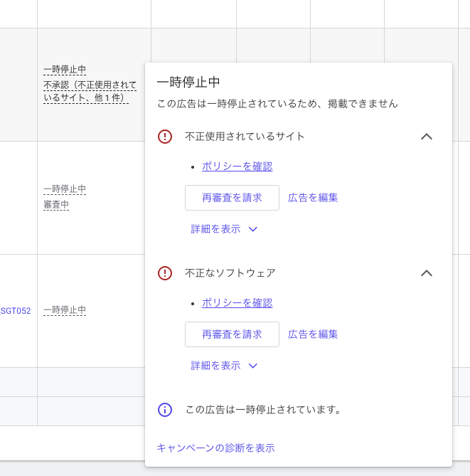
Task: Collapse the 不正なソフトウェア section chevron
Action: pos(427,273)
